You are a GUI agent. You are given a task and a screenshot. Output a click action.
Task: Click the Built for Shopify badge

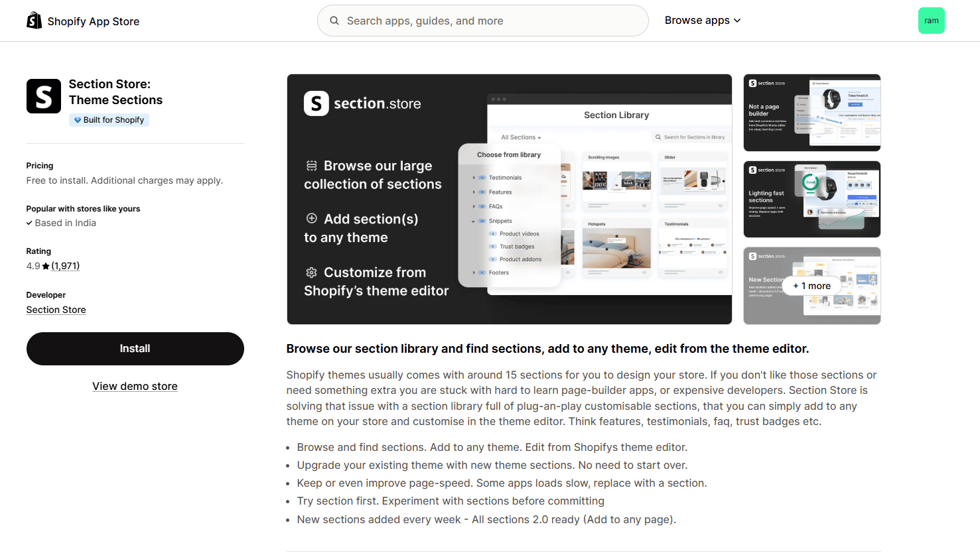[x=109, y=120]
